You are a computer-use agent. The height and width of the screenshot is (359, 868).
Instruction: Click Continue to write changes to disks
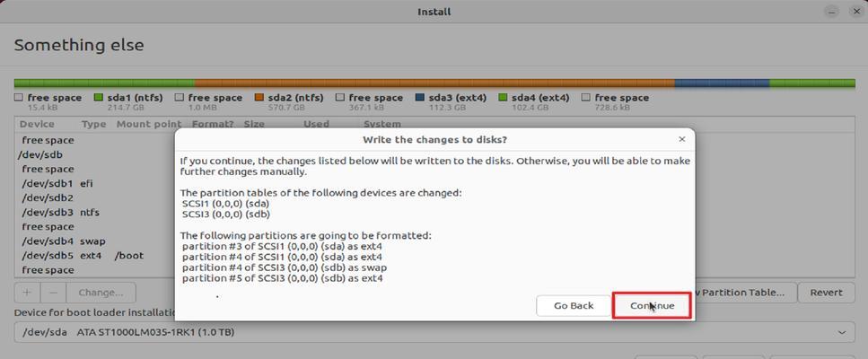(x=652, y=305)
